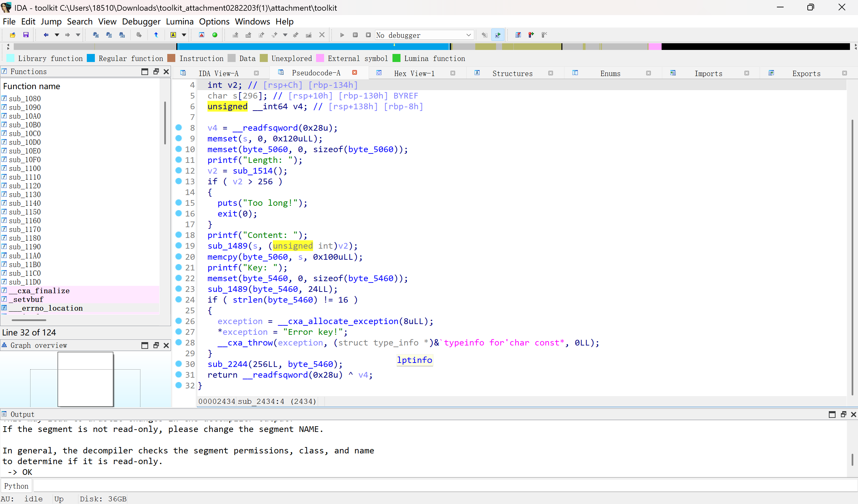Screen dimensions: 858x504
Task: Click the convert-to-data toolbar icon
Action: point(248,35)
